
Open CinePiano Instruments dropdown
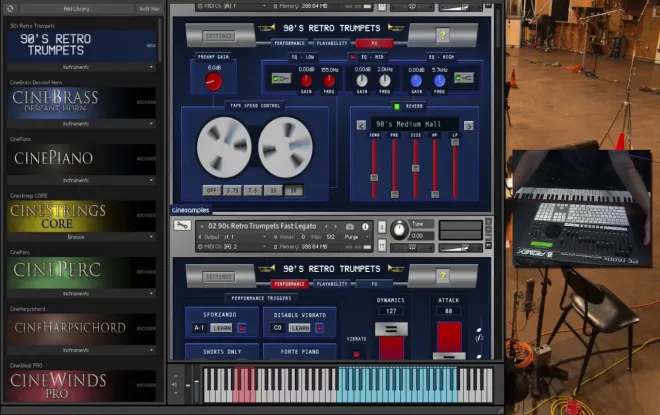coord(81,180)
